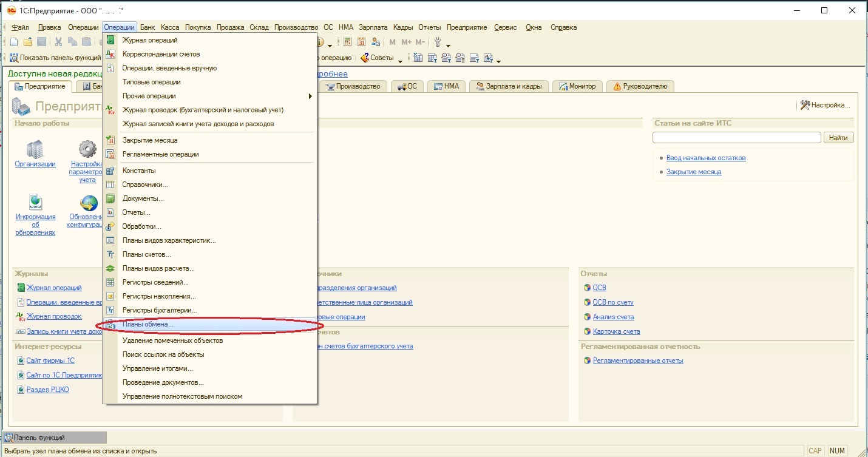The height and width of the screenshot is (457, 868).
Task: Open the calendar toolbar icon
Action: pyautogui.click(x=362, y=42)
